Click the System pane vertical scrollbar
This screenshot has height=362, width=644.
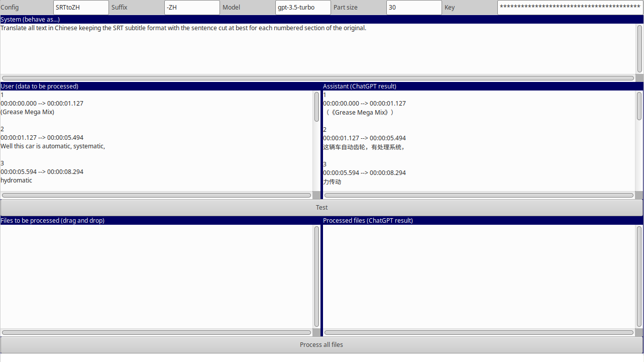tap(639, 49)
